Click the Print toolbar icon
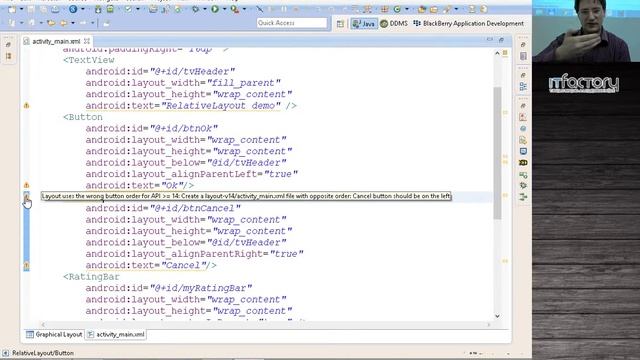The width and height of the screenshot is (640, 360). pos(55,9)
